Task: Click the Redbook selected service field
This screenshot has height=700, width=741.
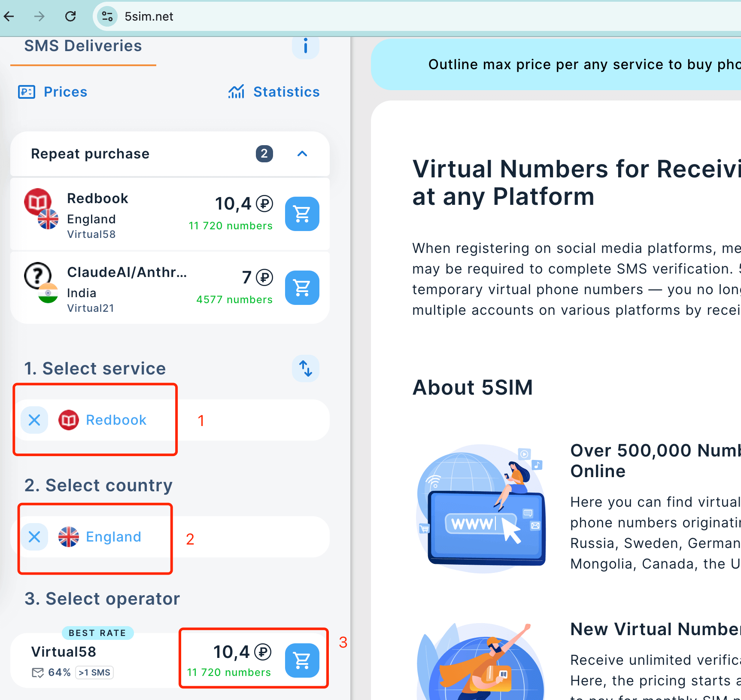Action: coord(170,420)
